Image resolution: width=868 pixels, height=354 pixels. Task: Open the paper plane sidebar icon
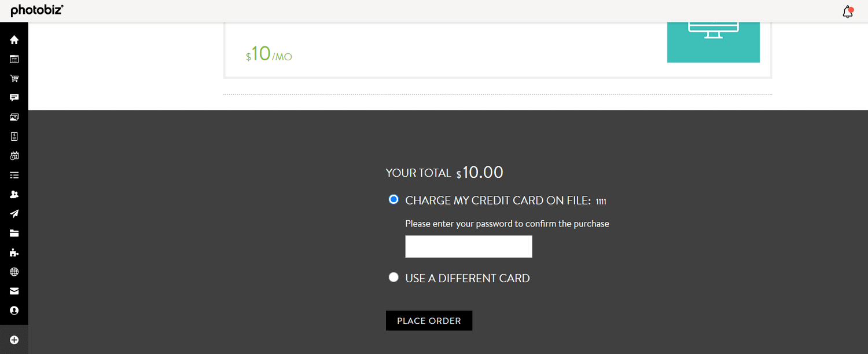pyautogui.click(x=14, y=214)
